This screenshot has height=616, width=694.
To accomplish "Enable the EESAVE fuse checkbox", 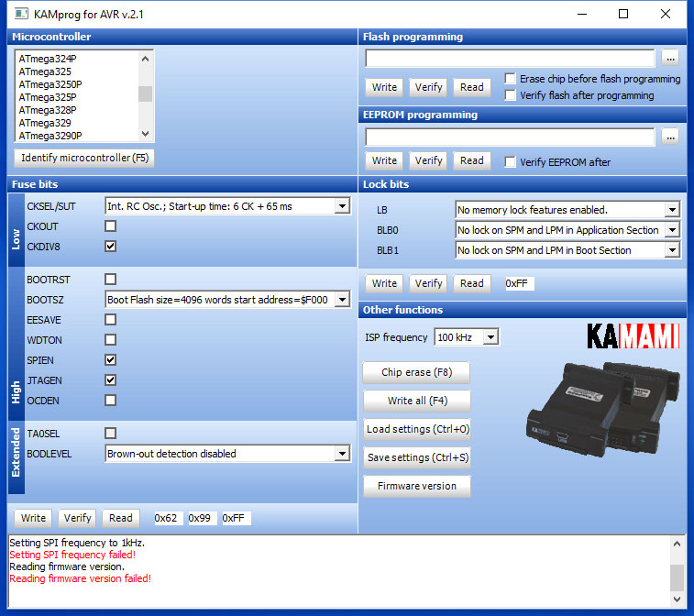I will pos(111,320).
